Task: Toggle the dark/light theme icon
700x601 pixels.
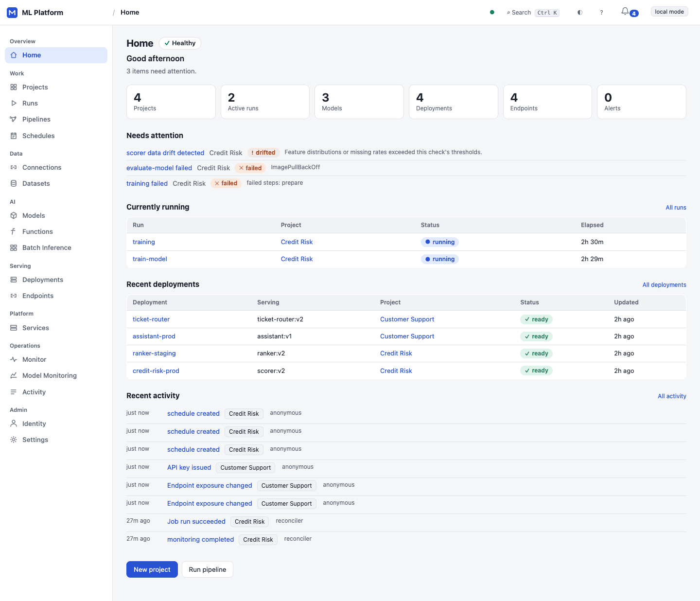Action: (x=580, y=13)
